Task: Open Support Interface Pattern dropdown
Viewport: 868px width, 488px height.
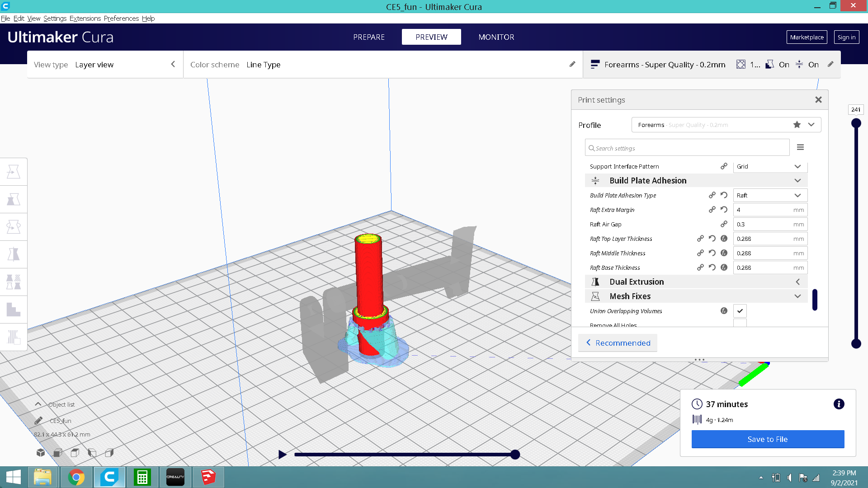Action: tap(770, 166)
